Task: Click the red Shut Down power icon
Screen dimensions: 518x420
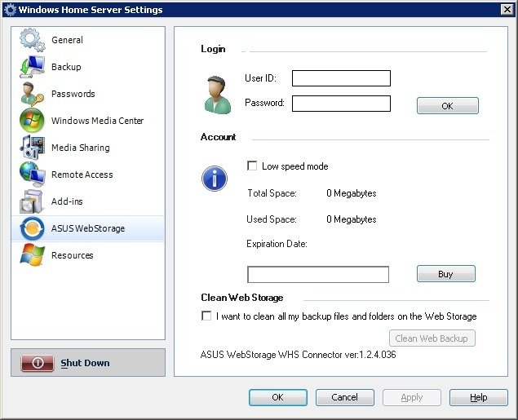Action: [38, 363]
